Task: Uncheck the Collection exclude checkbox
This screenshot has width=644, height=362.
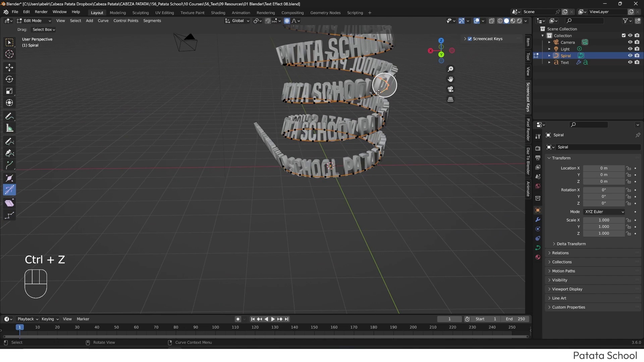Action: pyautogui.click(x=624, y=36)
